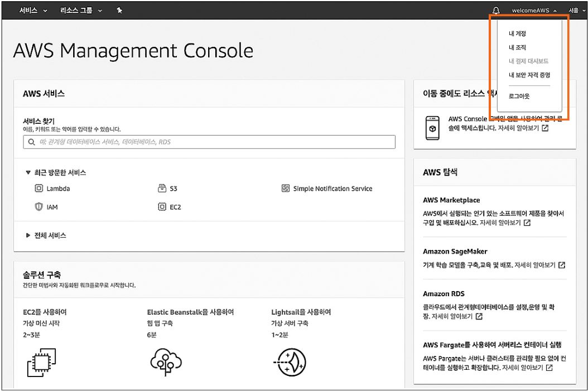Click the Elastic Beanstalk을 사용하여 solution title
Viewport: 588px width, 391px height.
190,312
